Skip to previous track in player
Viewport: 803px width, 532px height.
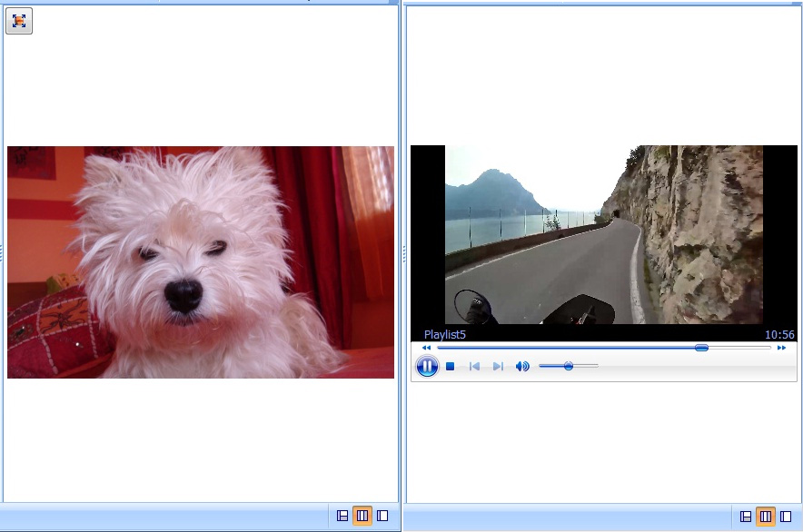(475, 366)
